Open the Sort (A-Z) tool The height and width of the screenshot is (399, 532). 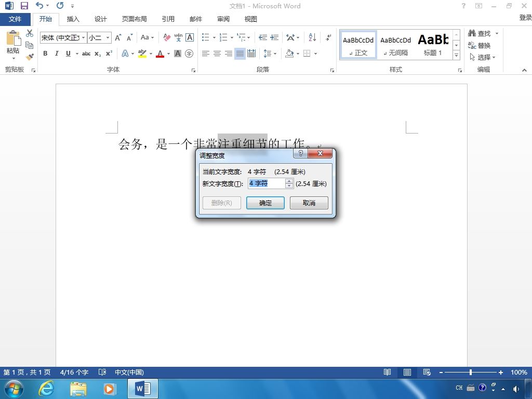(x=312, y=37)
